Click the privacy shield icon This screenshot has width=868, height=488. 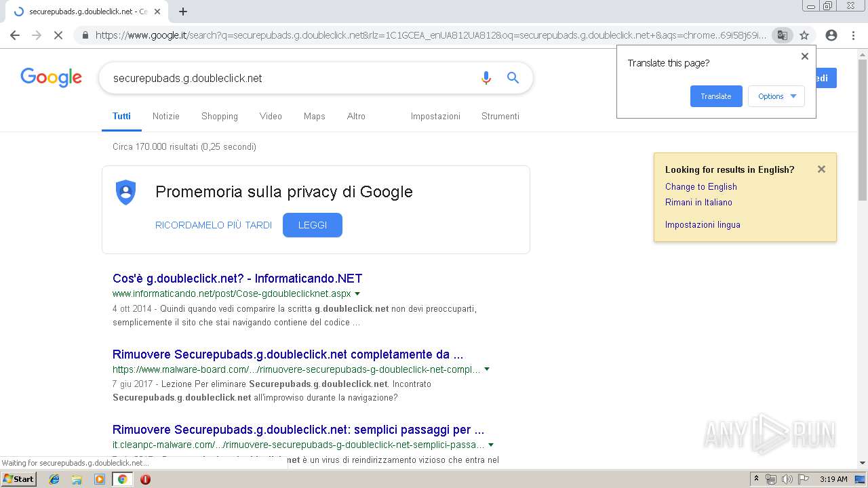click(x=126, y=192)
